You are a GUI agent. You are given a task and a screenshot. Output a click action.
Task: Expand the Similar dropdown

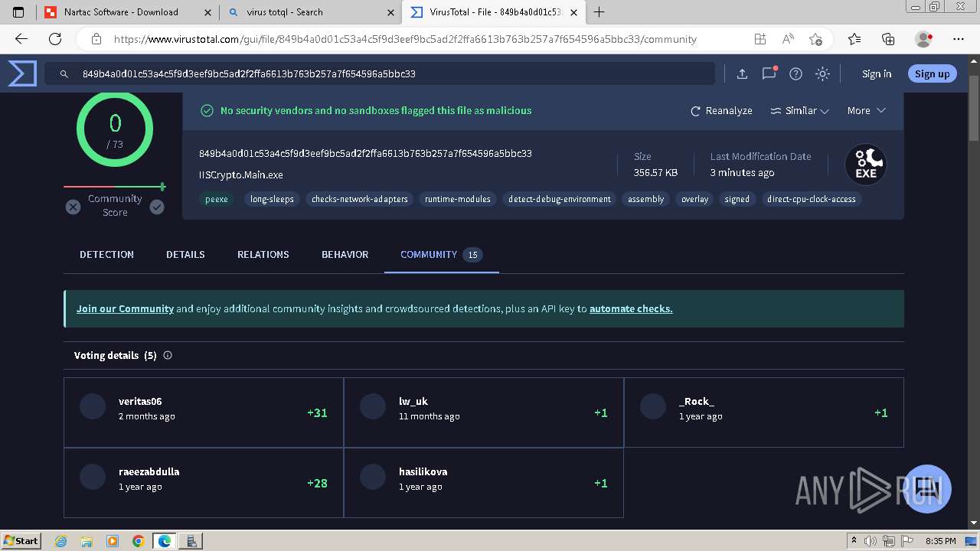click(799, 110)
